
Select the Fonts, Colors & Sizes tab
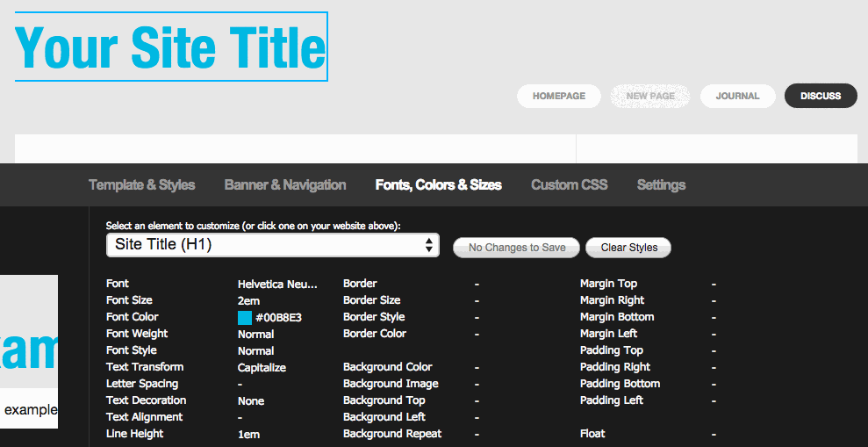pos(438,184)
